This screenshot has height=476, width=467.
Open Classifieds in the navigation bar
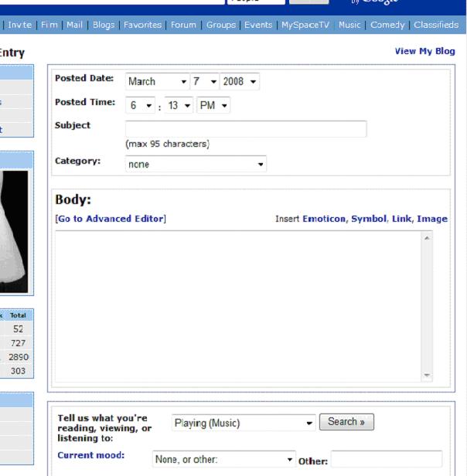(x=436, y=25)
